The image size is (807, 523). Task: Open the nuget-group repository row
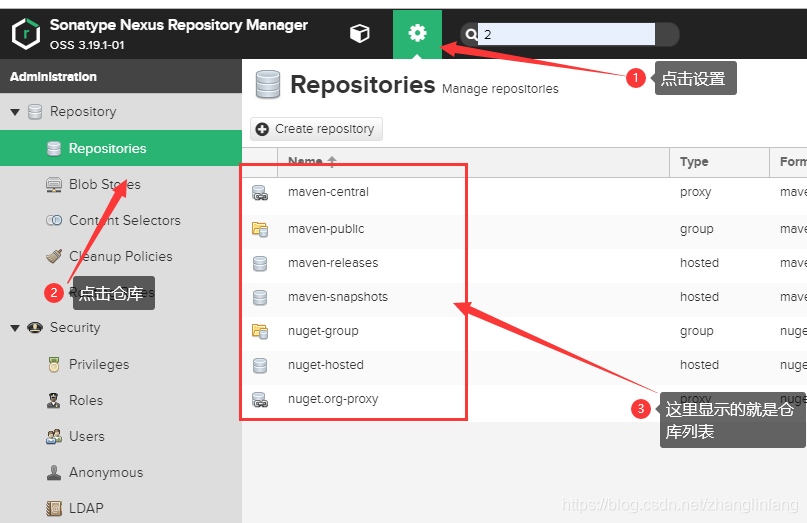pos(524,331)
